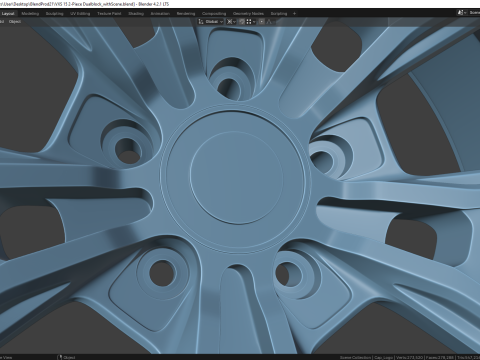
Task: Open the proportional editing falloff menu
Action: click(271, 22)
